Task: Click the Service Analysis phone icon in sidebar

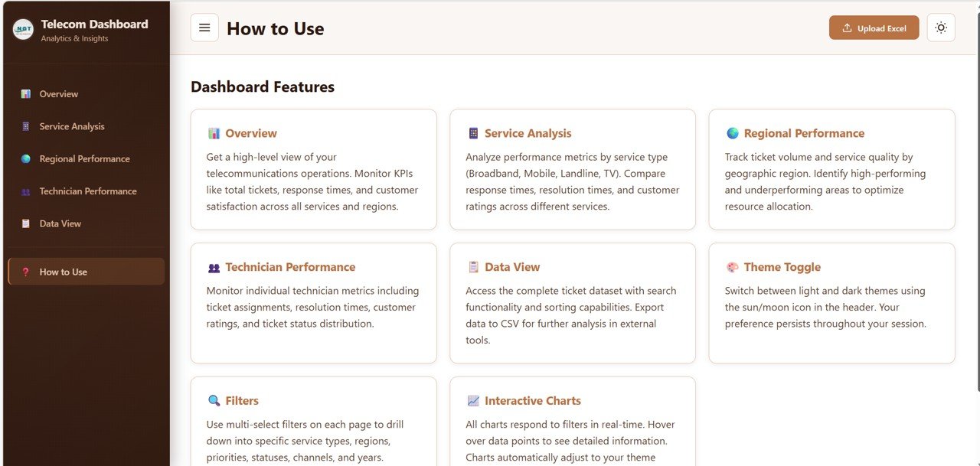Action: pyautogui.click(x=26, y=126)
